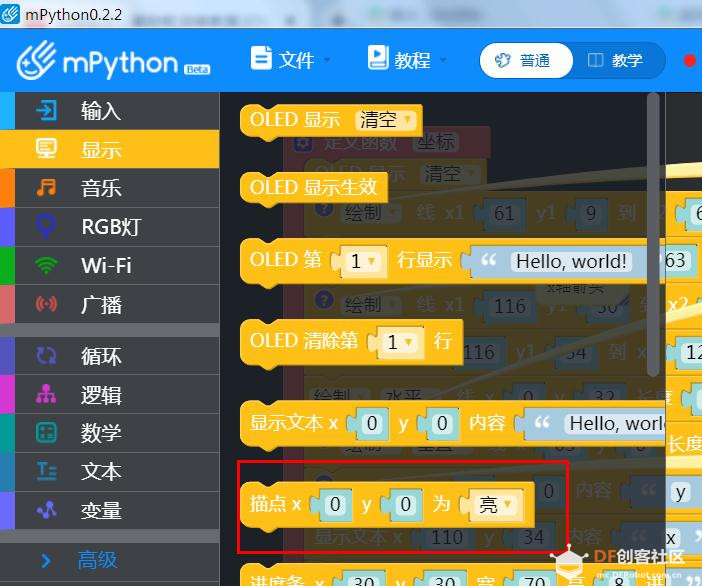The width and height of the screenshot is (702, 586).
Task: Click first 30 value in 进度条 block
Action: click(x=364, y=580)
